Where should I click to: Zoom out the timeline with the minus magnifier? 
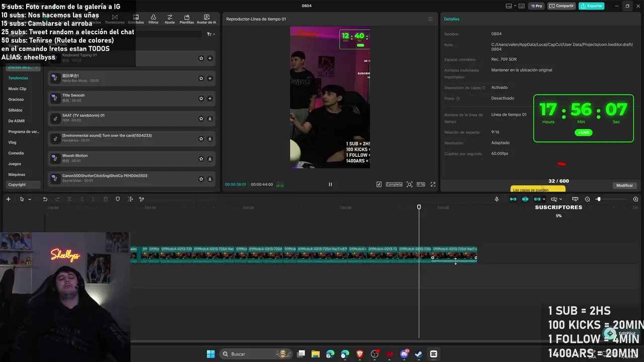point(587,199)
